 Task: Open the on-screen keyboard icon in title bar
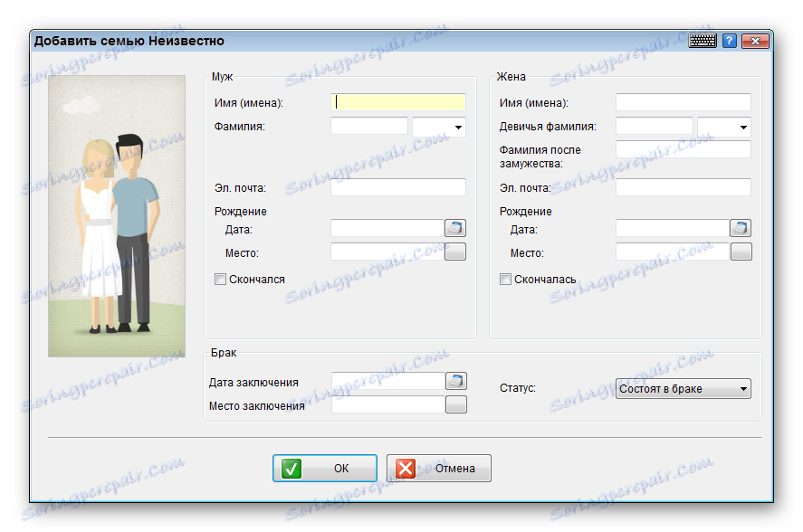click(x=703, y=41)
